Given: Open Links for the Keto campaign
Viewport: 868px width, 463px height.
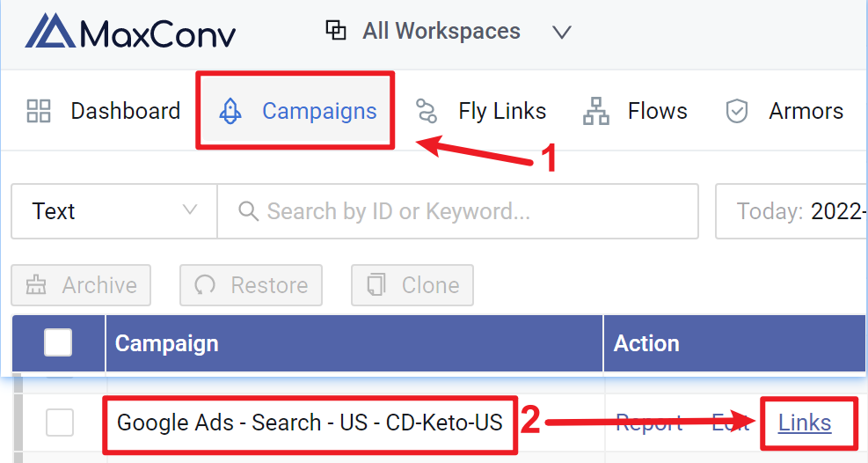Looking at the screenshot, I should pyautogui.click(x=805, y=423).
